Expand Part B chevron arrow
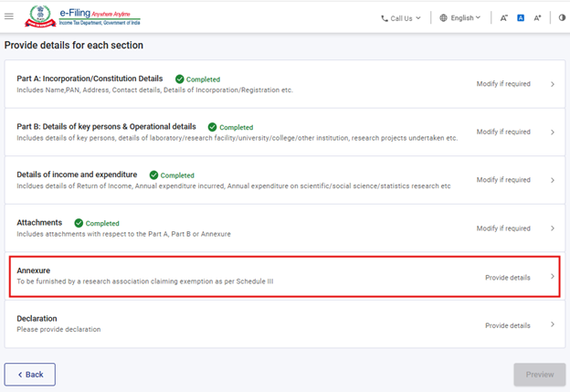The image size is (570, 392). point(553,132)
